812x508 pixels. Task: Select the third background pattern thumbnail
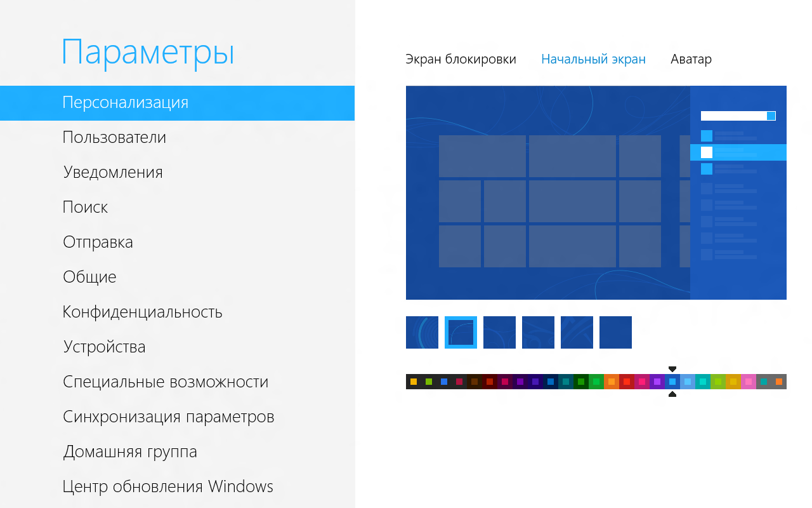[x=499, y=333]
